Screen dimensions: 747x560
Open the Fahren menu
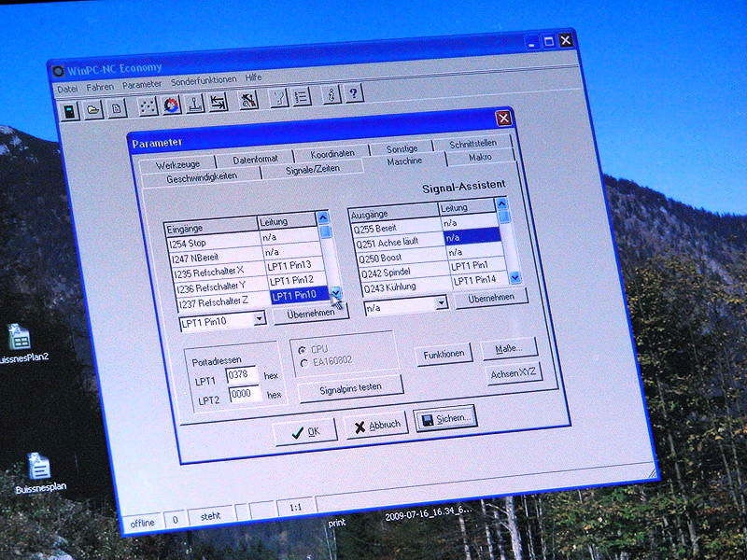pos(100,87)
